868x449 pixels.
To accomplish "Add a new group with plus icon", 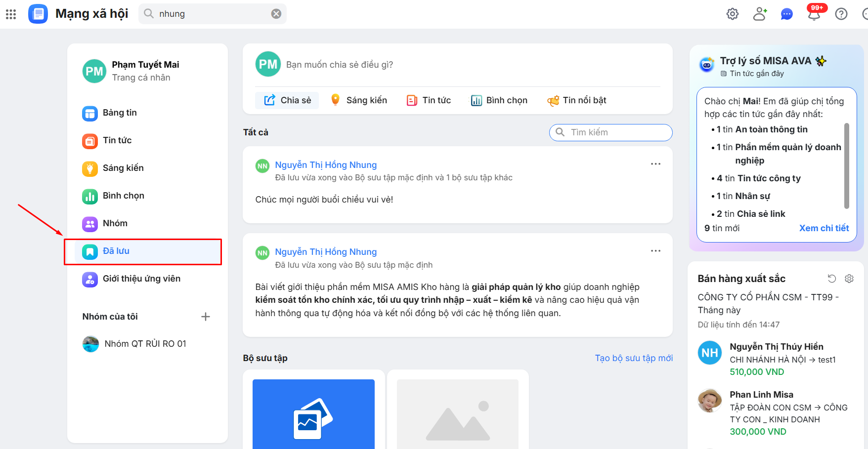I will click(x=206, y=317).
